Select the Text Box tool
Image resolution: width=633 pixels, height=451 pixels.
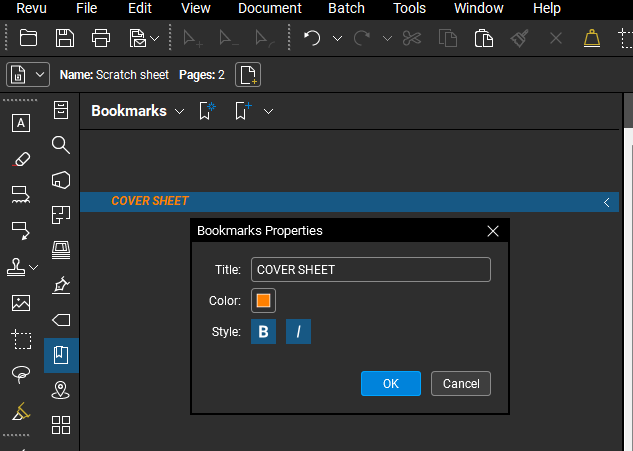[21, 123]
